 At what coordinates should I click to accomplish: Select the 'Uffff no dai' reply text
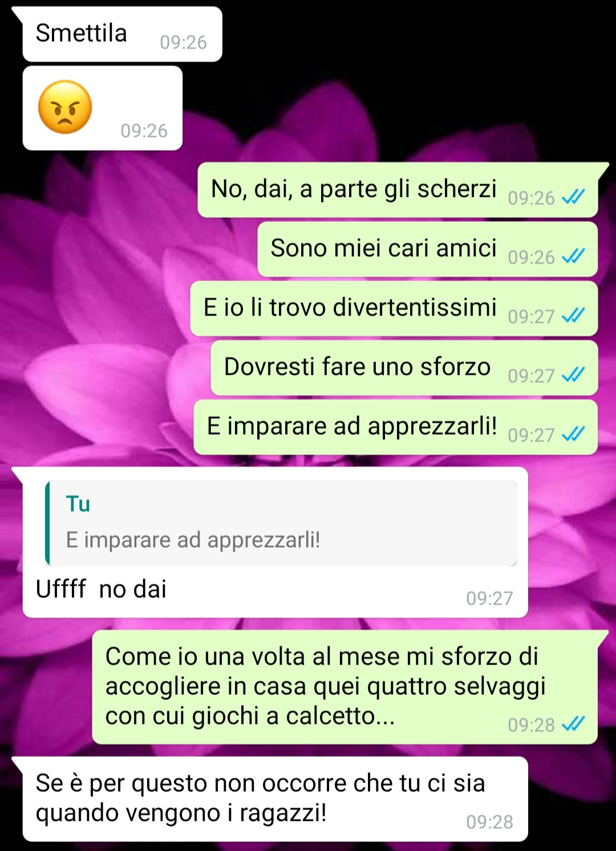pos(101,589)
